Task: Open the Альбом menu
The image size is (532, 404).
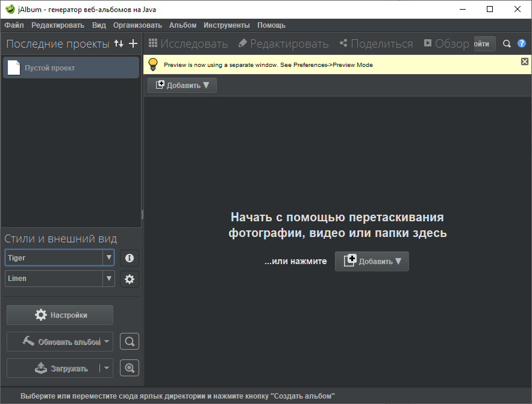Action: click(x=183, y=25)
